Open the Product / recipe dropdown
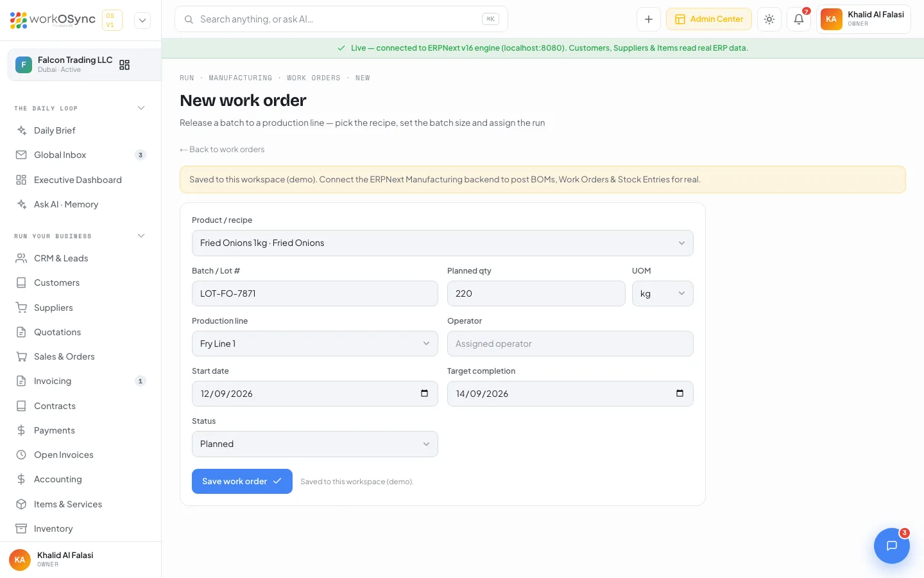The image size is (924, 578). click(x=443, y=243)
